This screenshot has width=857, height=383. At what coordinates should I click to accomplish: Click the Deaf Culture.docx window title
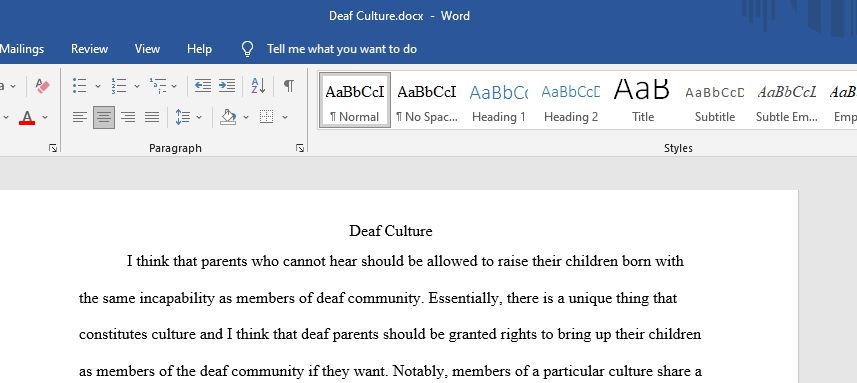coord(376,16)
